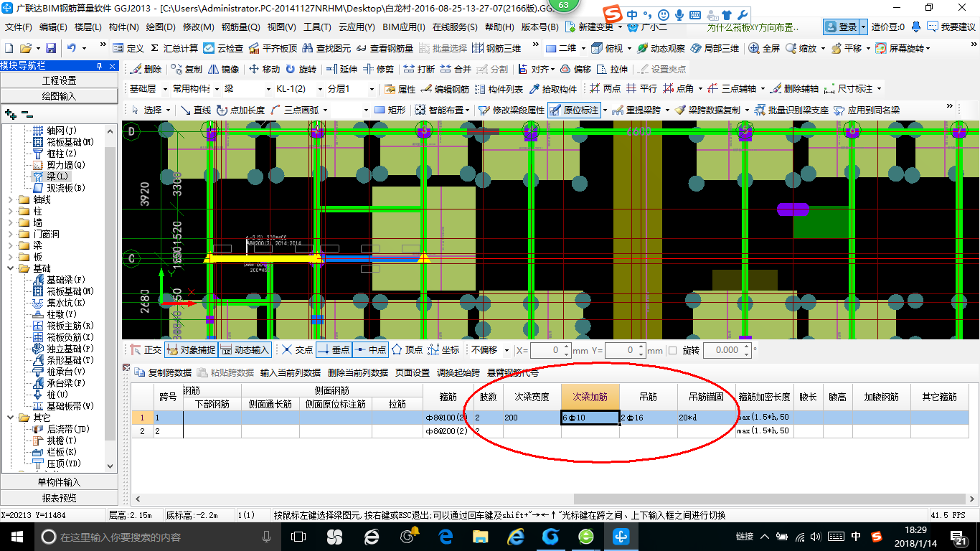Screen dimensions: 980x551
Task: Toggle 原位标注 in-place annotation mode
Action: (x=574, y=110)
